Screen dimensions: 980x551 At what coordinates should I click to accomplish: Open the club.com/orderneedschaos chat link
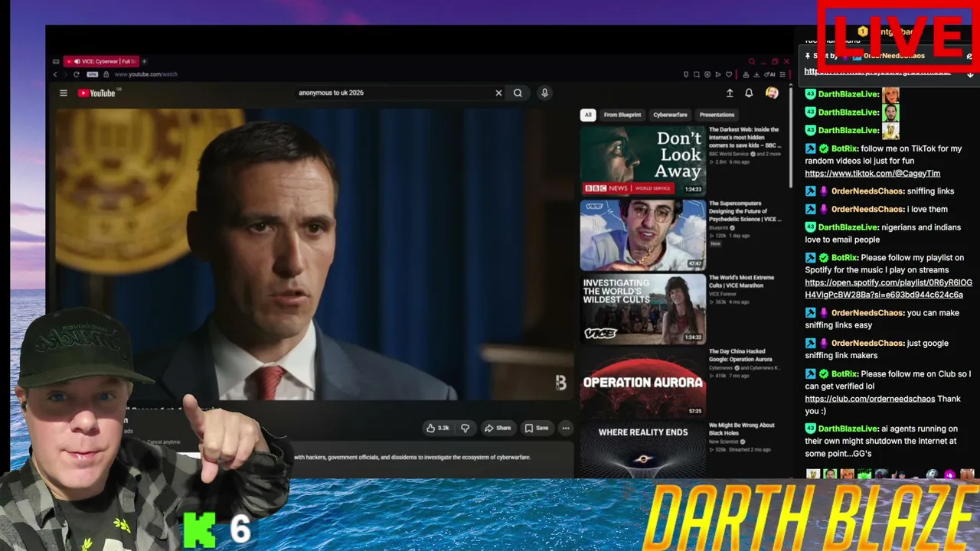pyautogui.click(x=870, y=399)
